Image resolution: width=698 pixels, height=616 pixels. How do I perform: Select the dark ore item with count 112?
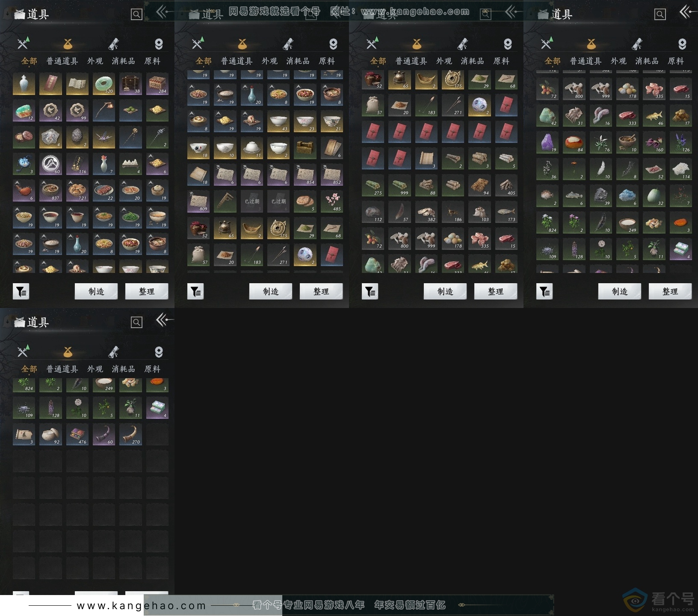pyautogui.click(x=373, y=212)
